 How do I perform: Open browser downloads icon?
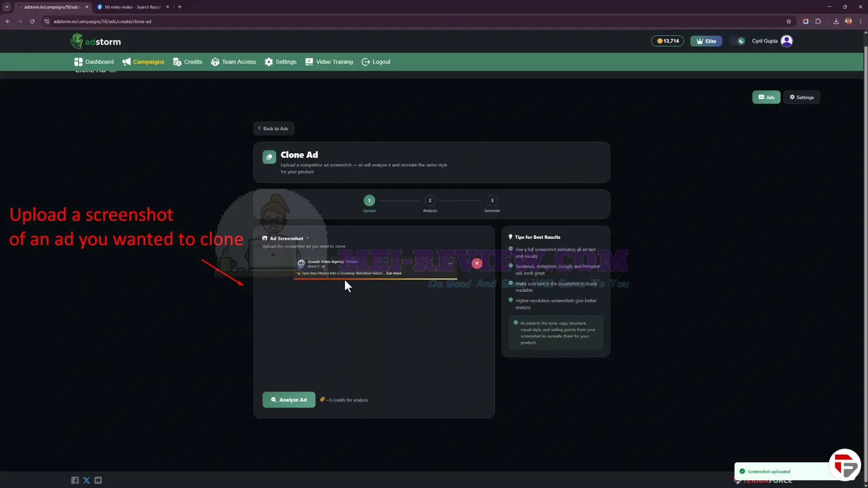[836, 21]
